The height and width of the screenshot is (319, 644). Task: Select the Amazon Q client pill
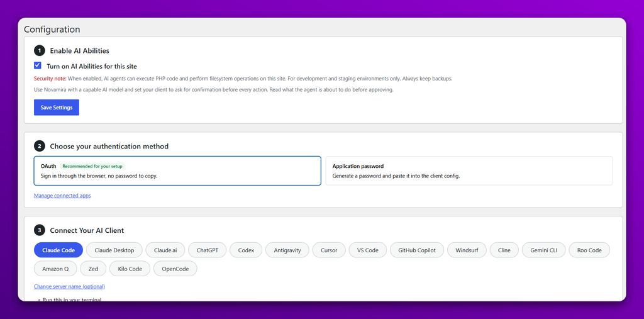55,269
